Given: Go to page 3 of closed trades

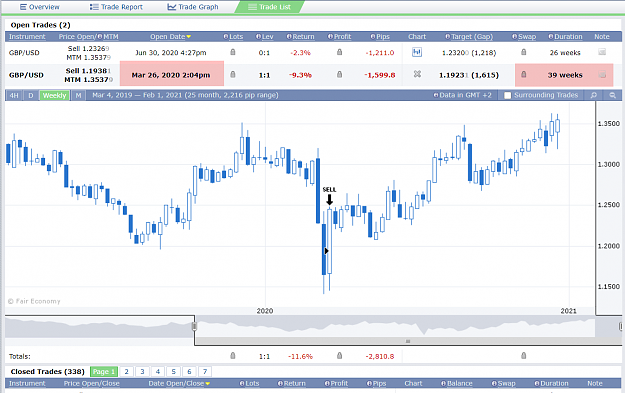Looking at the screenshot, I should (142, 371).
